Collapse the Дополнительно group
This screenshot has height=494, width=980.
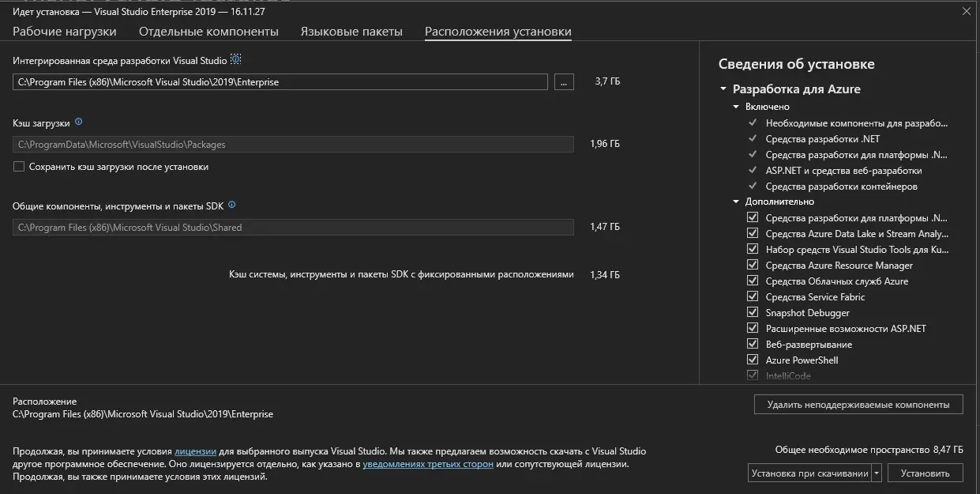click(x=734, y=201)
